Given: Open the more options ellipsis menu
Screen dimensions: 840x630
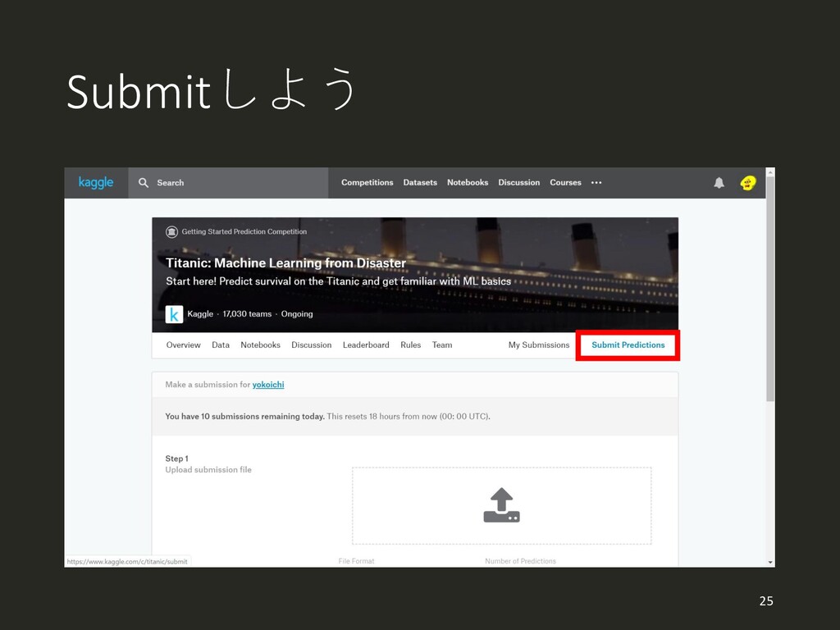Looking at the screenshot, I should coord(596,183).
